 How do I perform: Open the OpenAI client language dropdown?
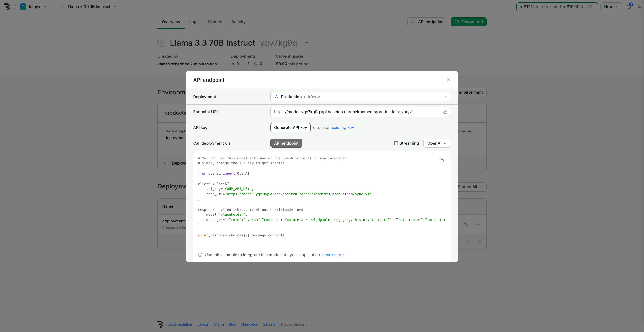click(x=437, y=143)
